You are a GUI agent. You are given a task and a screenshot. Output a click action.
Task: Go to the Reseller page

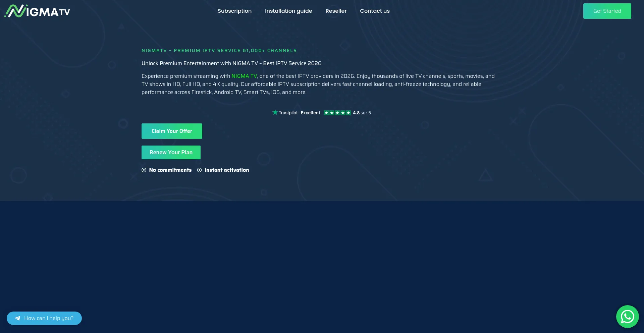point(336,11)
